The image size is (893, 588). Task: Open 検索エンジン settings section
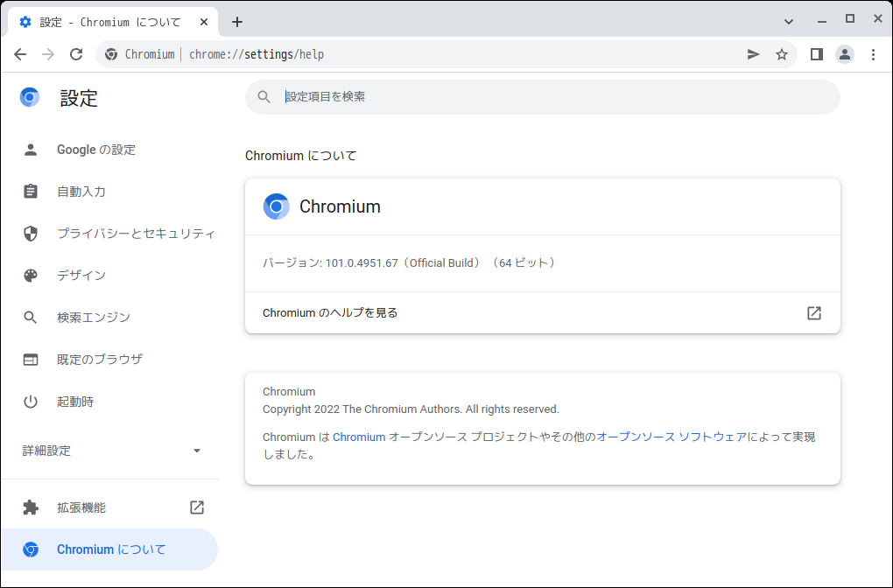(110, 318)
